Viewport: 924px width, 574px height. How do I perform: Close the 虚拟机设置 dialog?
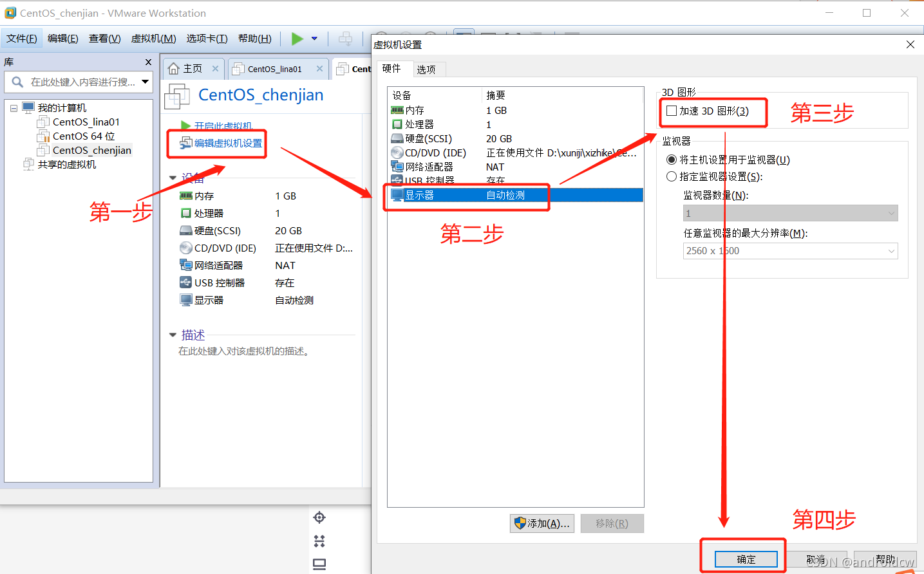point(910,44)
